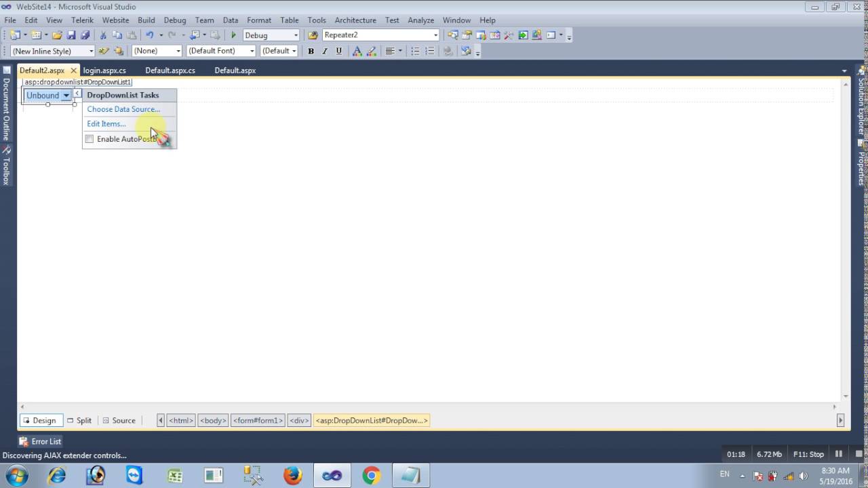Viewport: 868px width, 488px height.
Task: Open the Architecture menu
Action: [x=355, y=20]
